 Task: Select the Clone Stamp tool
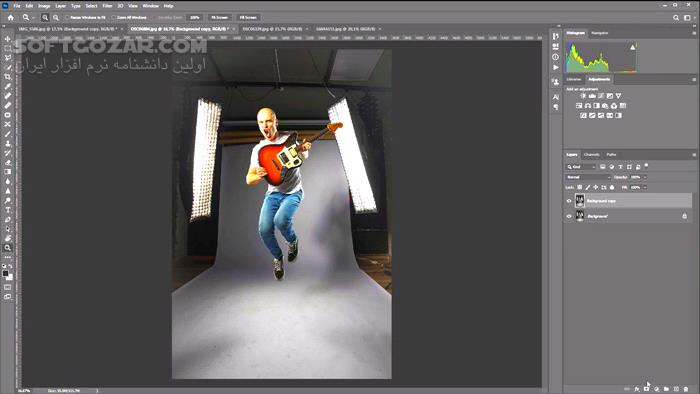[x=8, y=143]
